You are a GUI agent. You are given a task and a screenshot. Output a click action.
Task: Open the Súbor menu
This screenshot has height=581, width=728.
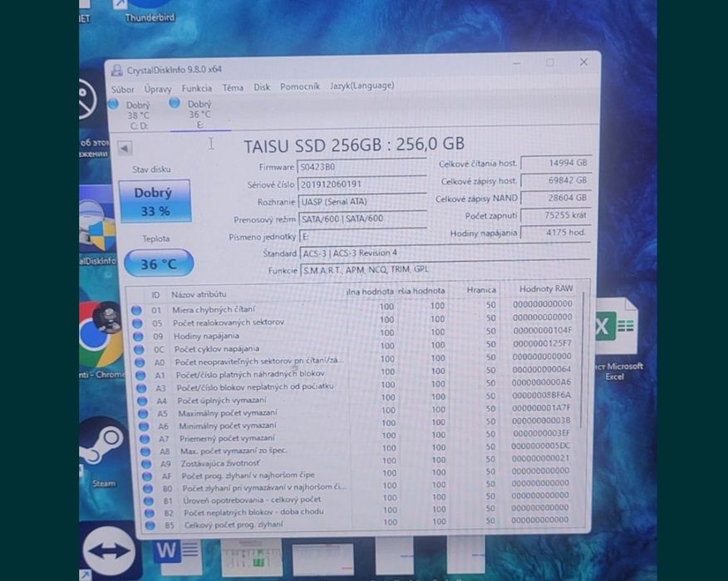click(122, 89)
